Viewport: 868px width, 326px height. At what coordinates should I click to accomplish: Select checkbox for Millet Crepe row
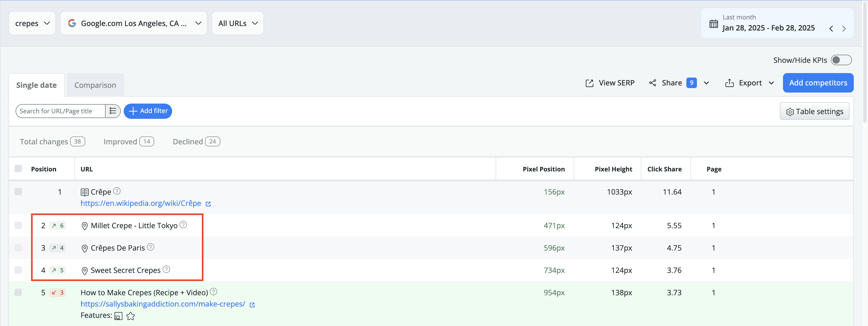pos(18,225)
